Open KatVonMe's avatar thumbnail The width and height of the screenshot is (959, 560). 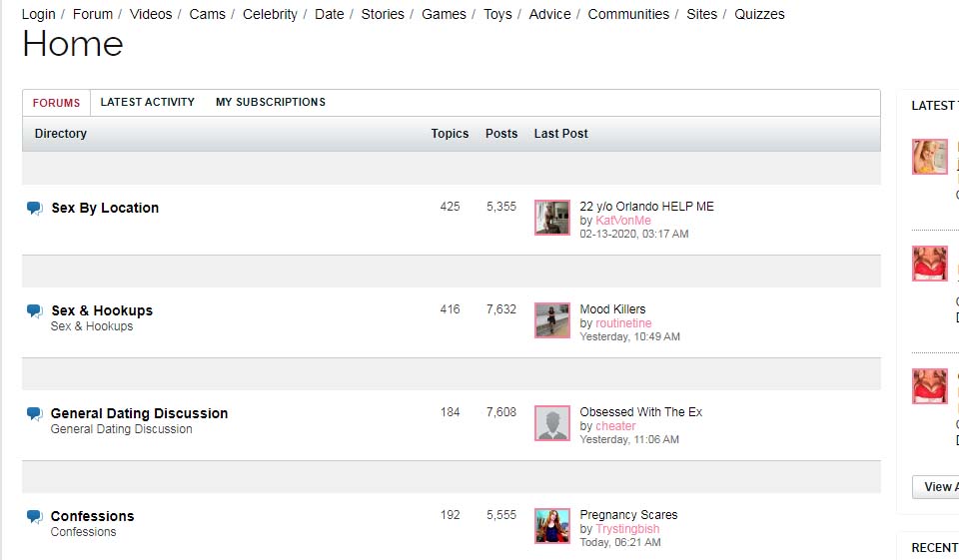(552, 218)
